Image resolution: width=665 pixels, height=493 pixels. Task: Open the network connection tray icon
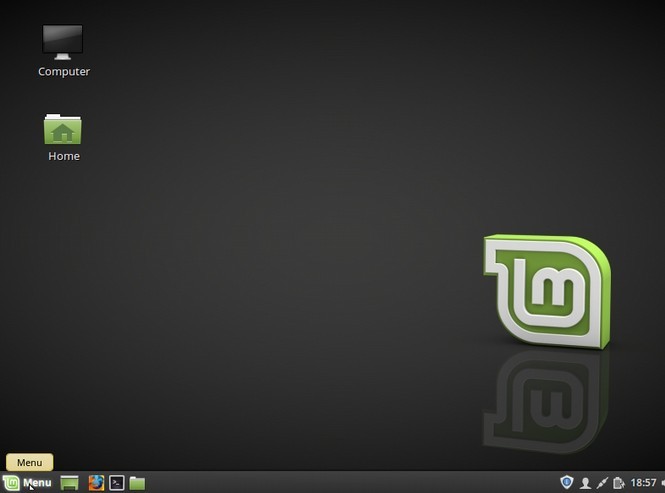pyautogui.click(x=602, y=483)
